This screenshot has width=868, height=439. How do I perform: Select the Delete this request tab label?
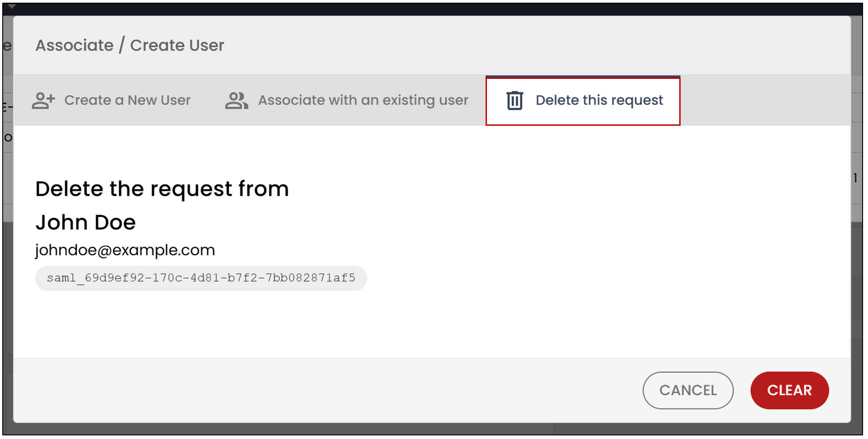pyautogui.click(x=599, y=100)
